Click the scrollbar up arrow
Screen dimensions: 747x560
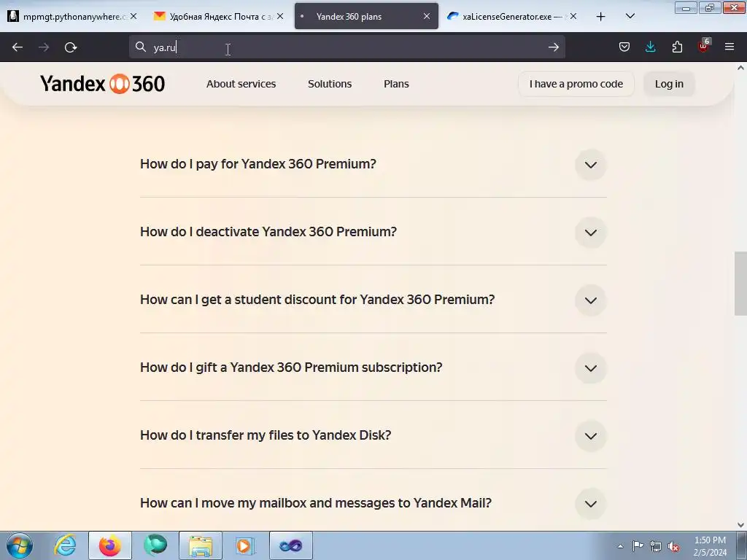740,68
